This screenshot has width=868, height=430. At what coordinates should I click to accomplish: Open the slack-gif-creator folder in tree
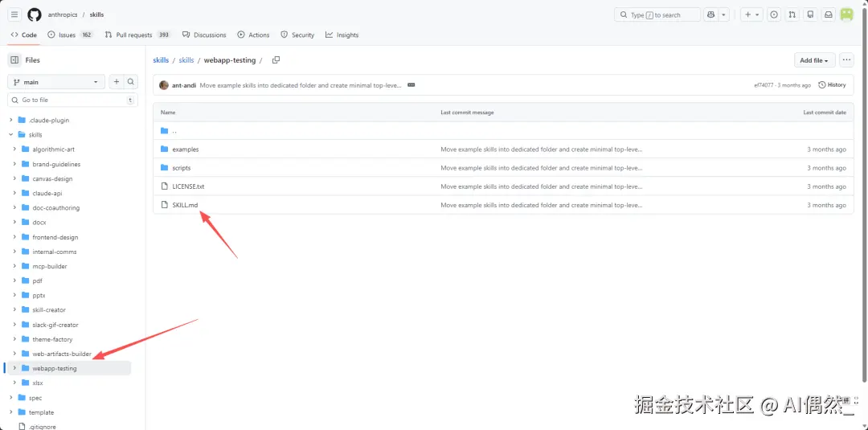pos(55,325)
